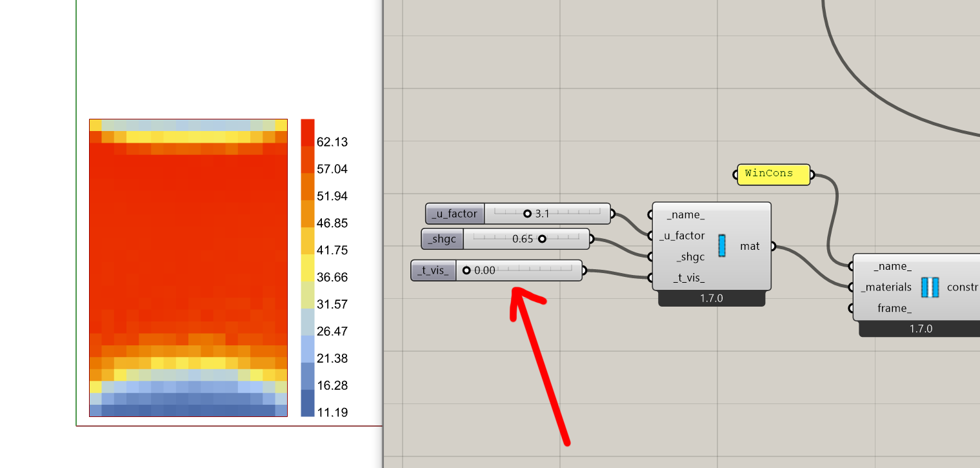Click the window construction component icon

click(x=930, y=287)
